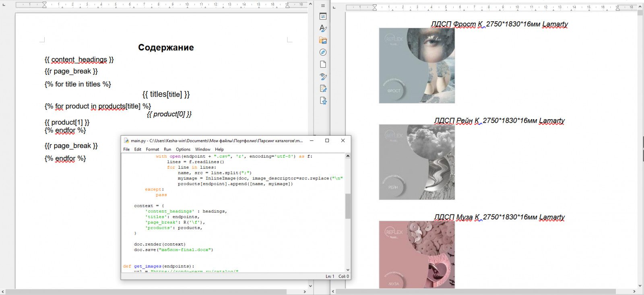644x295 pixels.
Task: Click the "Ln: 1" status bar entry
Action: click(330, 276)
